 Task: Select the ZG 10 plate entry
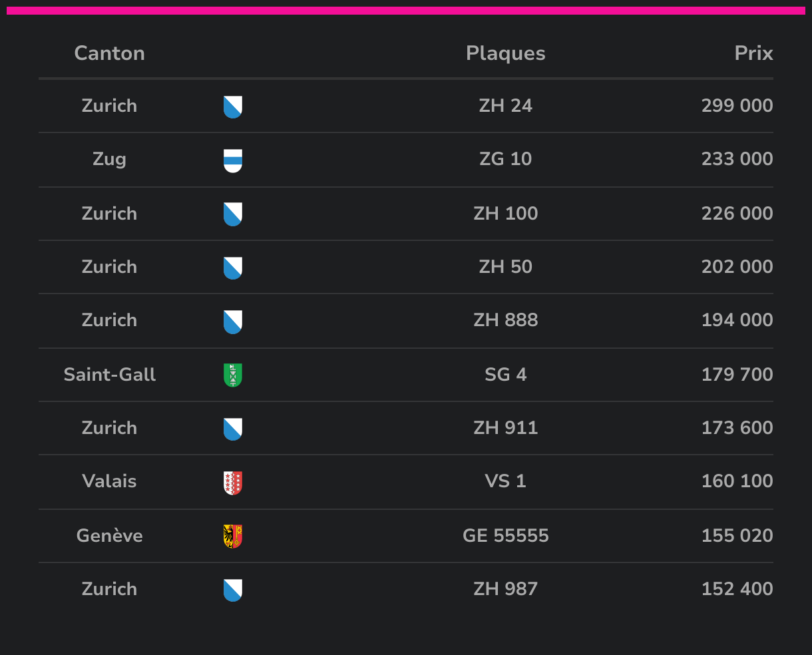506,159
